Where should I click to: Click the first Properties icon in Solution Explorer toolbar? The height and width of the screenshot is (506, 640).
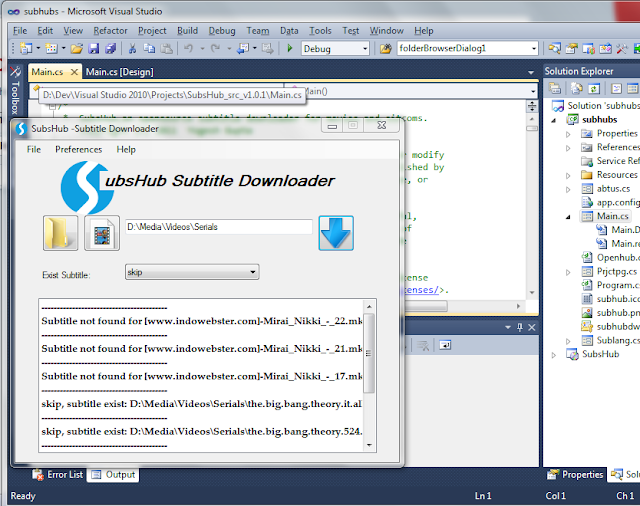555,88
